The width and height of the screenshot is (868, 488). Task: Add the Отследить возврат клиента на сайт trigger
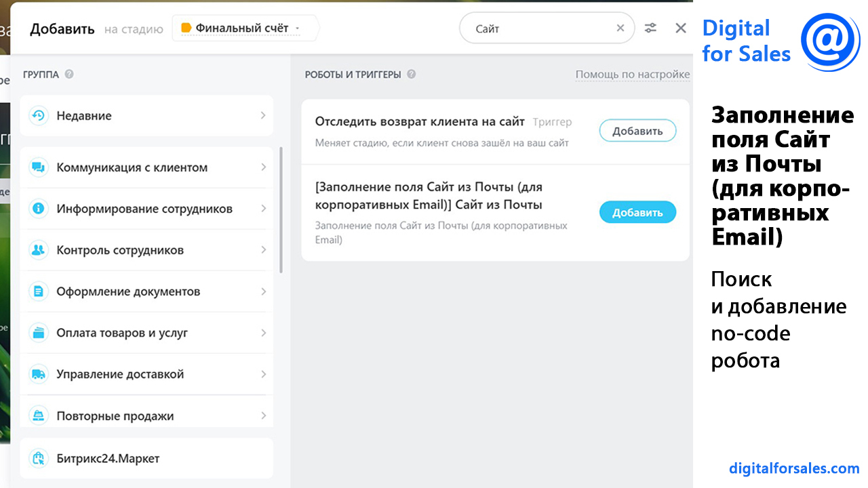tap(637, 131)
